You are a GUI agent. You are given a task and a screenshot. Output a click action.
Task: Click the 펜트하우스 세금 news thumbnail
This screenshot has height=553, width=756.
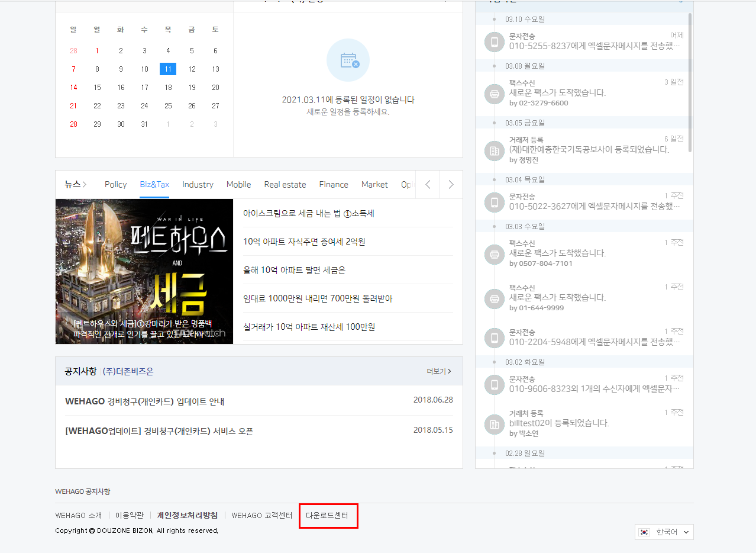point(144,271)
